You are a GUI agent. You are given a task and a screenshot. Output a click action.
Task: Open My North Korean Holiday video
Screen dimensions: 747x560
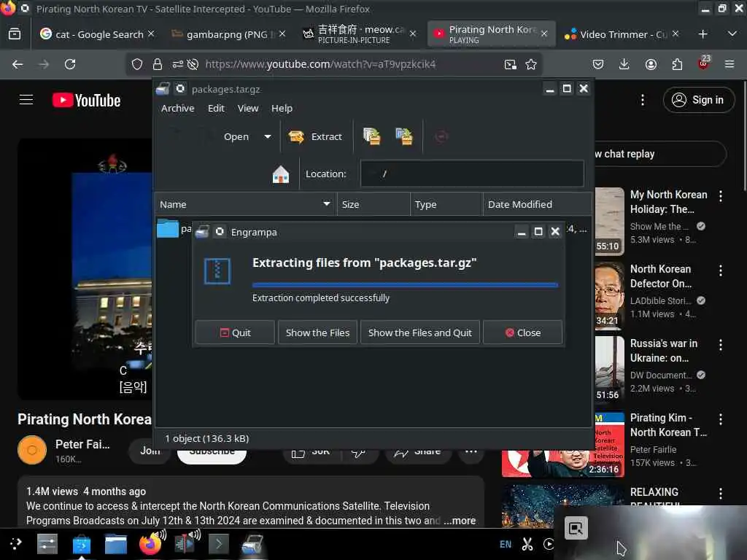click(668, 202)
